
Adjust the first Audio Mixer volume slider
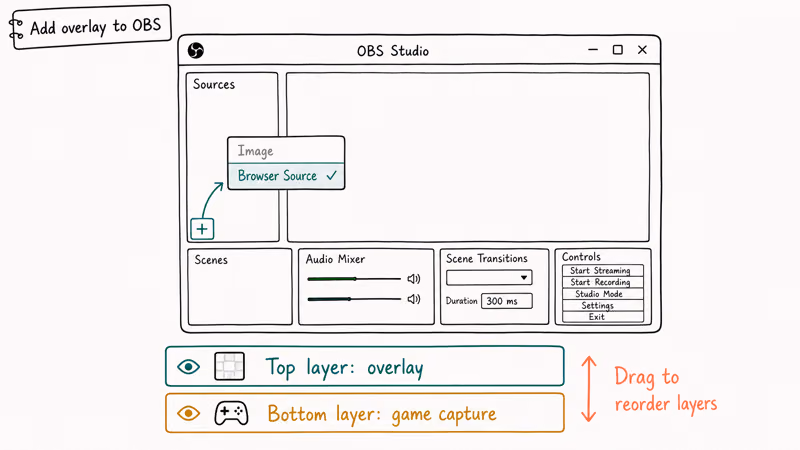[354, 279]
